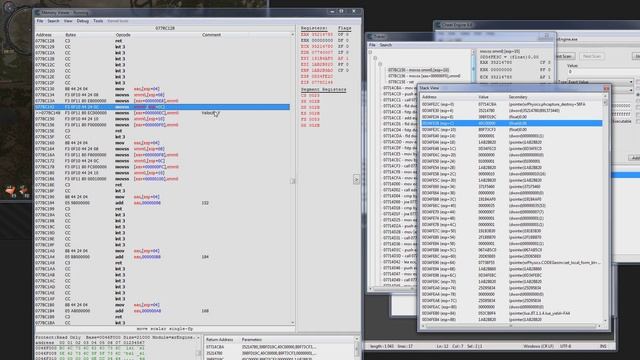
Task: Select the (esp+0) row in Stack View
Action: point(511,104)
